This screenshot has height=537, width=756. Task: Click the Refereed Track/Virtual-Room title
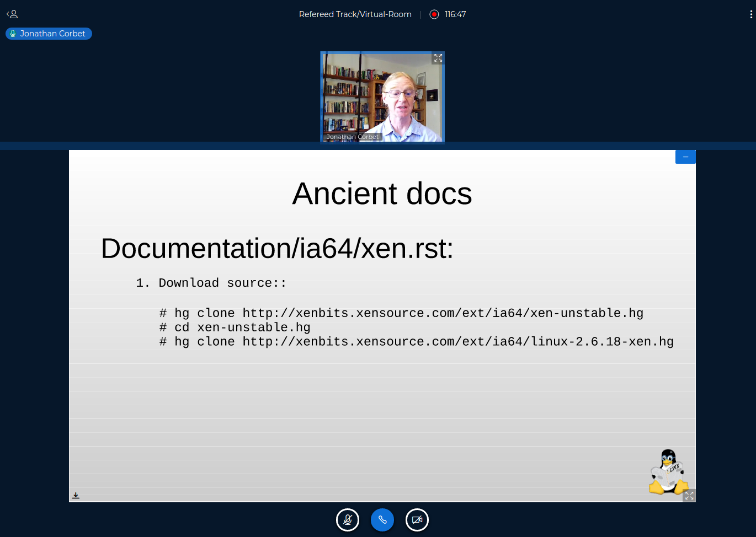click(x=355, y=14)
